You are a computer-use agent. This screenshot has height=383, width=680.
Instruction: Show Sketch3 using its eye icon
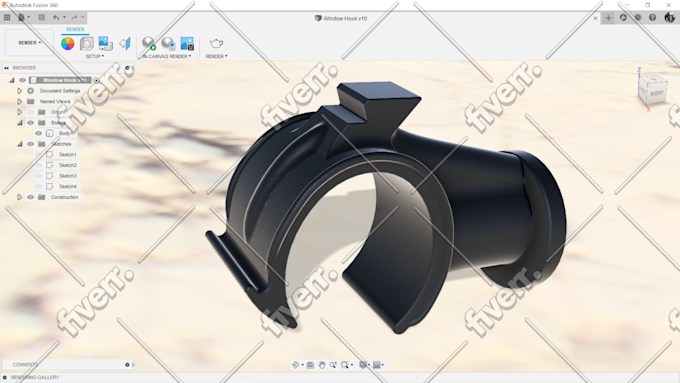click(x=39, y=176)
